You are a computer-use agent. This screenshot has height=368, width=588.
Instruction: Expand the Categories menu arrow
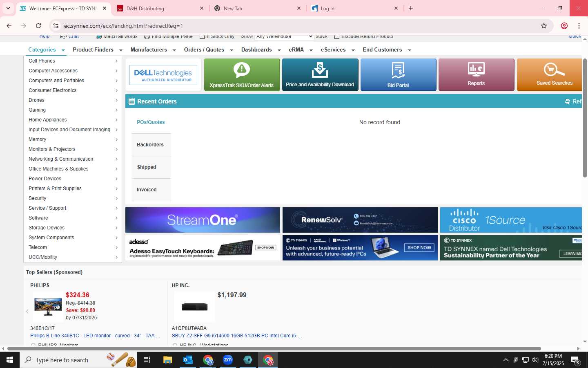point(63,50)
